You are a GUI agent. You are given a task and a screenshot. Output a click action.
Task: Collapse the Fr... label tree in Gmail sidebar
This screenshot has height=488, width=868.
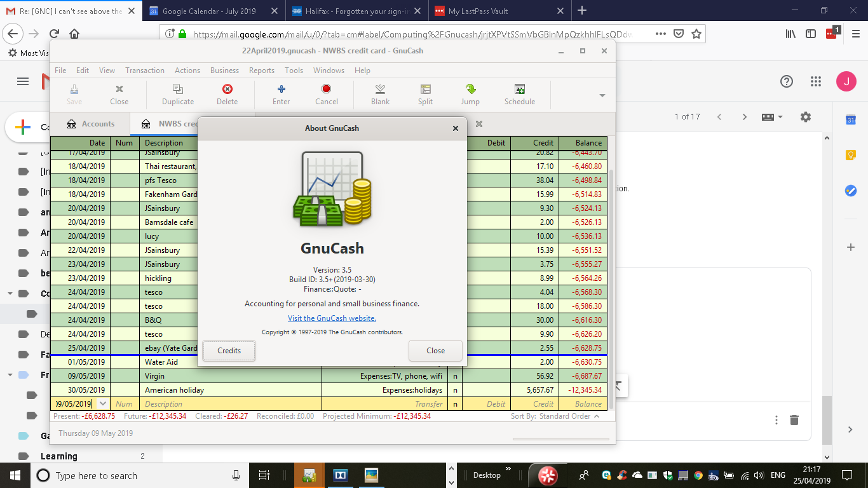coord(10,375)
